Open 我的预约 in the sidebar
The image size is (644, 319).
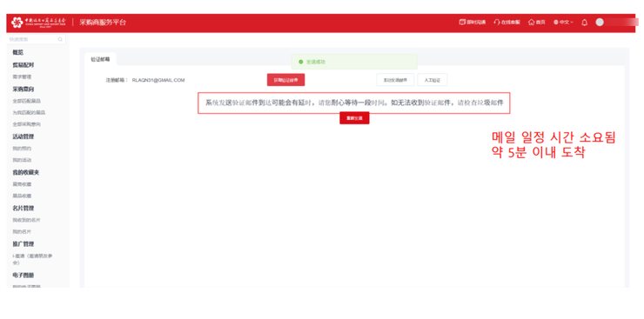pos(22,149)
